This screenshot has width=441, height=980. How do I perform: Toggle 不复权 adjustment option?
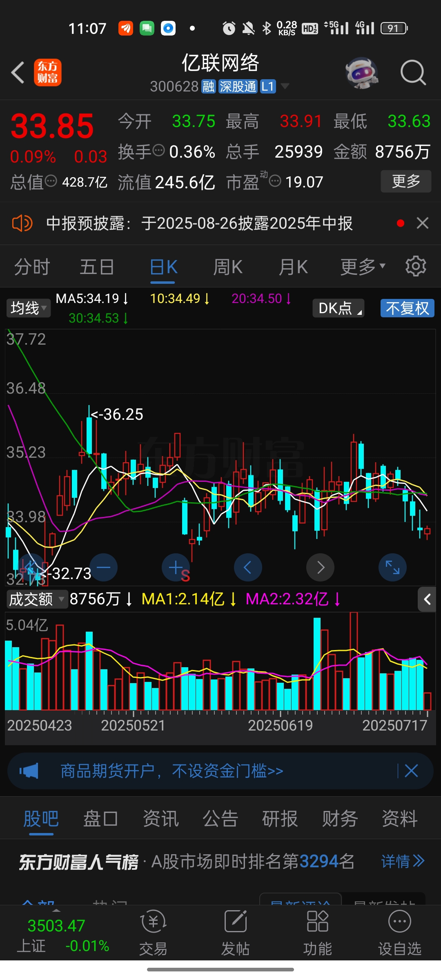click(408, 308)
